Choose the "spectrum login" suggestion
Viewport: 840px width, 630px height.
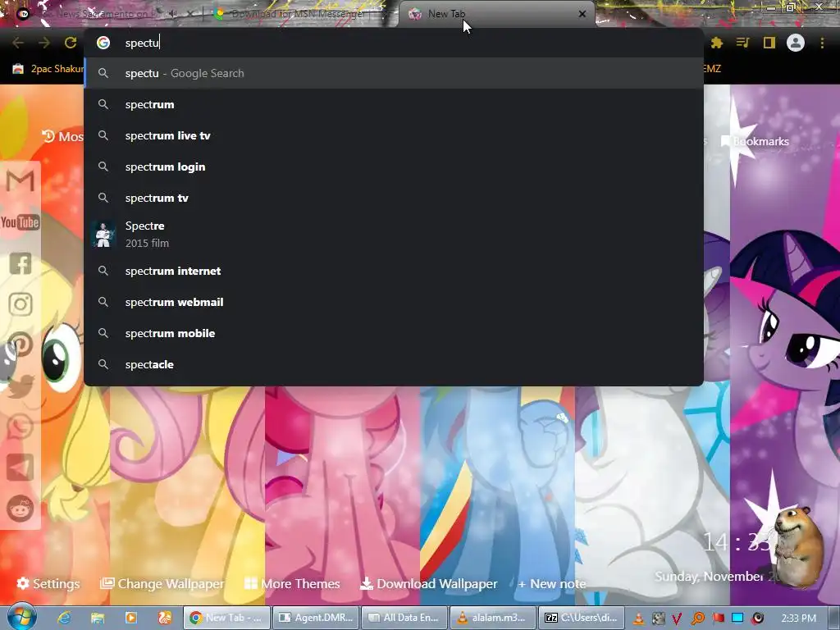pyautogui.click(x=394, y=167)
